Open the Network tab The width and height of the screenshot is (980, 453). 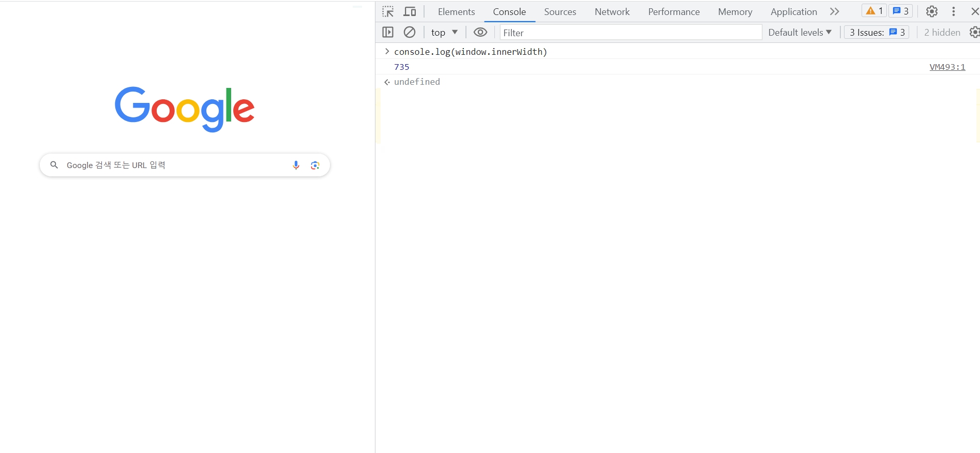point(612,11)
